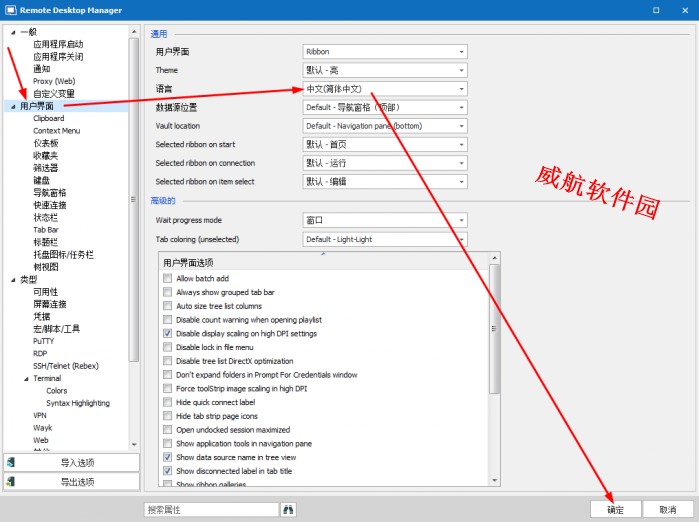Check Hide tab strip page icons
699x522 pixels.
[x=168, y=416]
